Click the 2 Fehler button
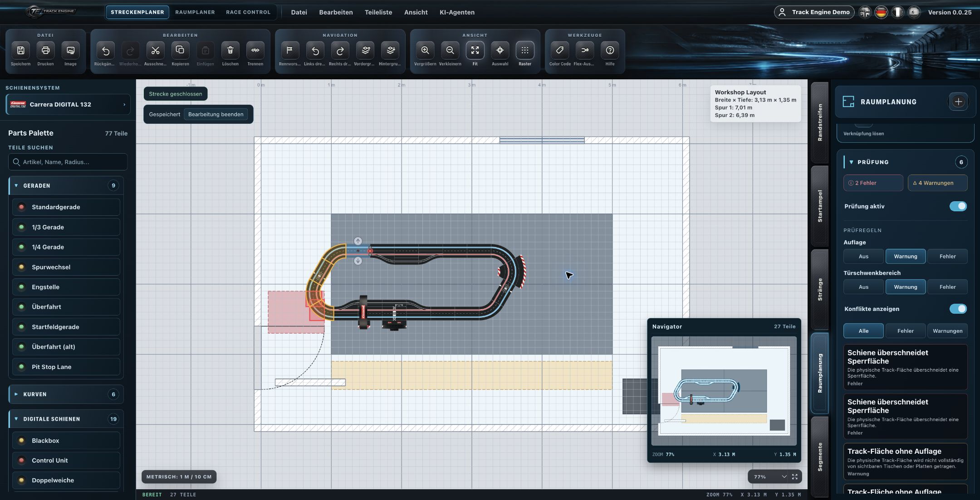This screenshot has width=980, height=500. click(x=873, y=183)
